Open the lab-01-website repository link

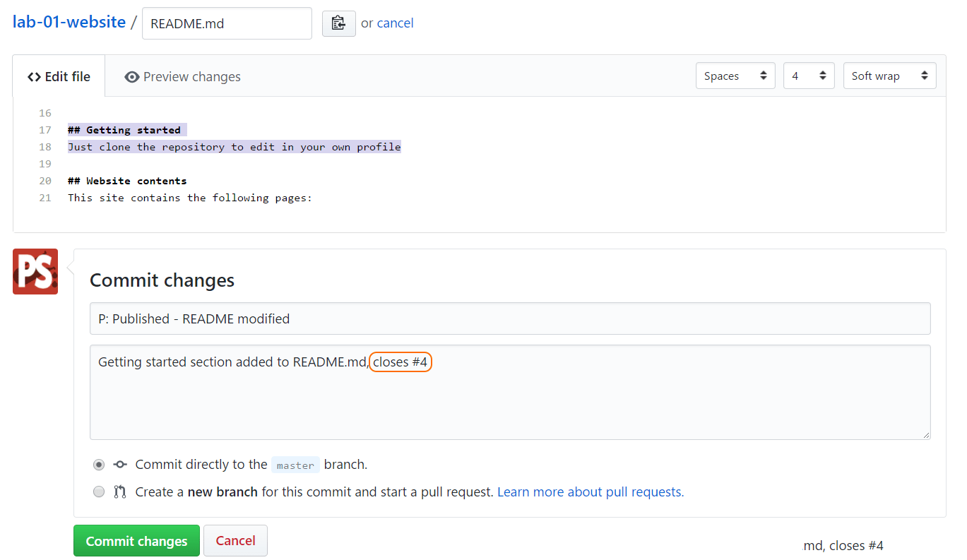69,22
